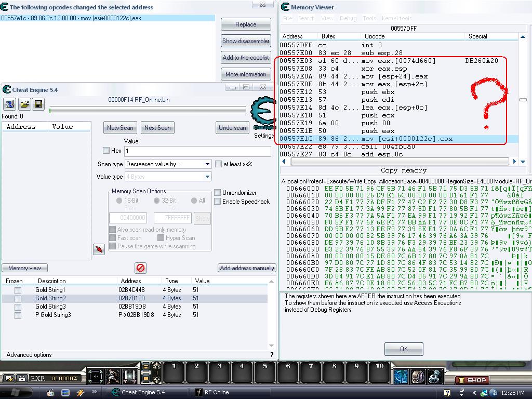This screenshot has width=532, height=399.
Task: Enable the Unrandomizer checkbox
Action: 218,192
